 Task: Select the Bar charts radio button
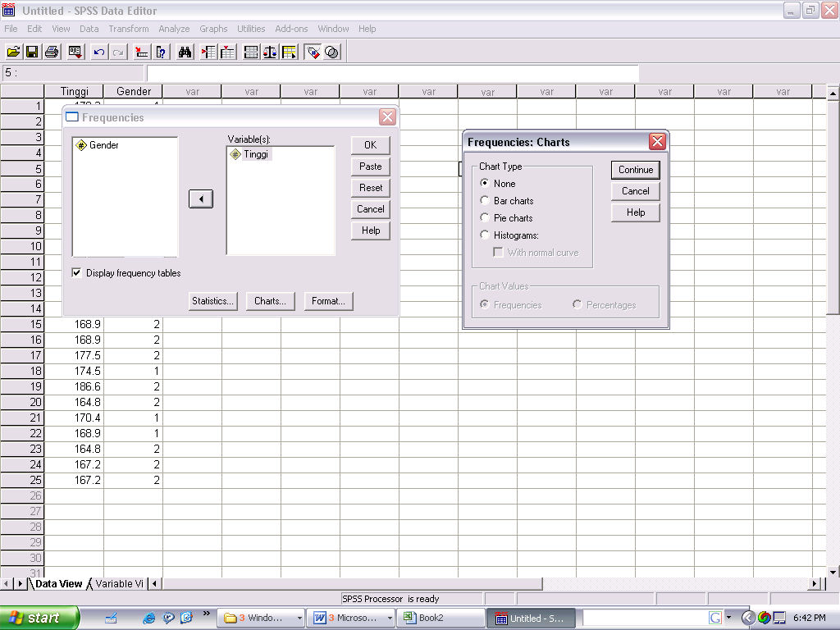[x=485, y=200]
